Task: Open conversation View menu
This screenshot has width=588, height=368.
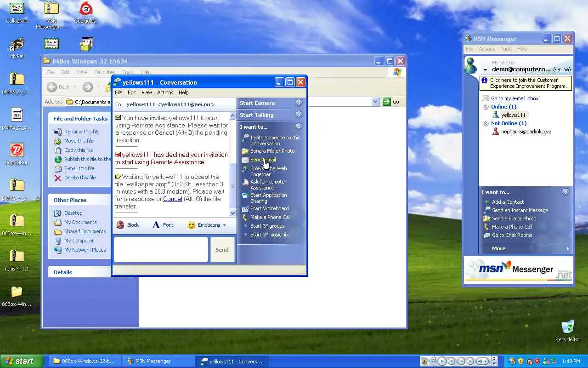Action: (147, 92)
